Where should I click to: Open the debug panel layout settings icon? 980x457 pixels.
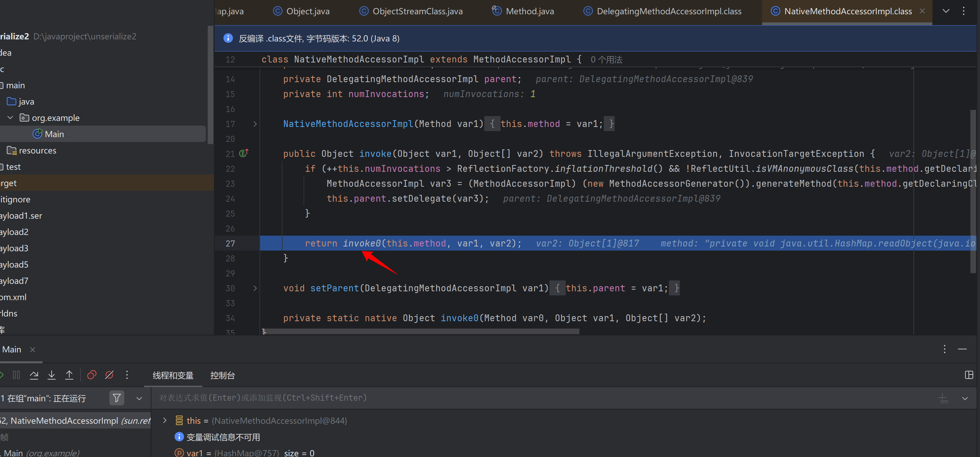pyautogui.click(x=969, y=375)
